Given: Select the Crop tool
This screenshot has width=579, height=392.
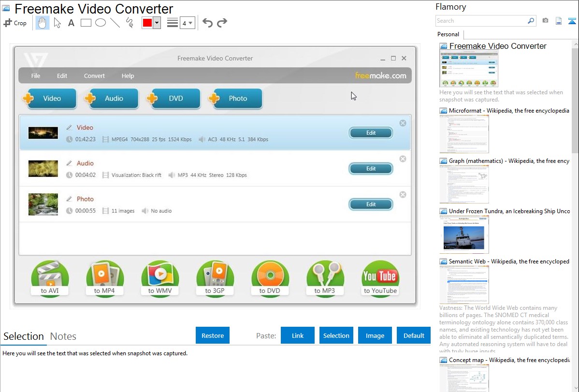Looking at the screenshot, I should click(x=15, y=23).
